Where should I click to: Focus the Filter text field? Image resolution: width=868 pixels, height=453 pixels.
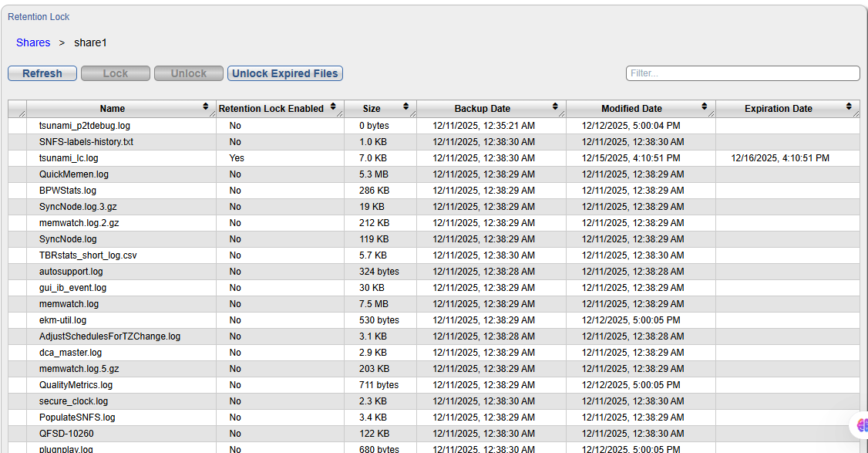[x=742, y=73]
